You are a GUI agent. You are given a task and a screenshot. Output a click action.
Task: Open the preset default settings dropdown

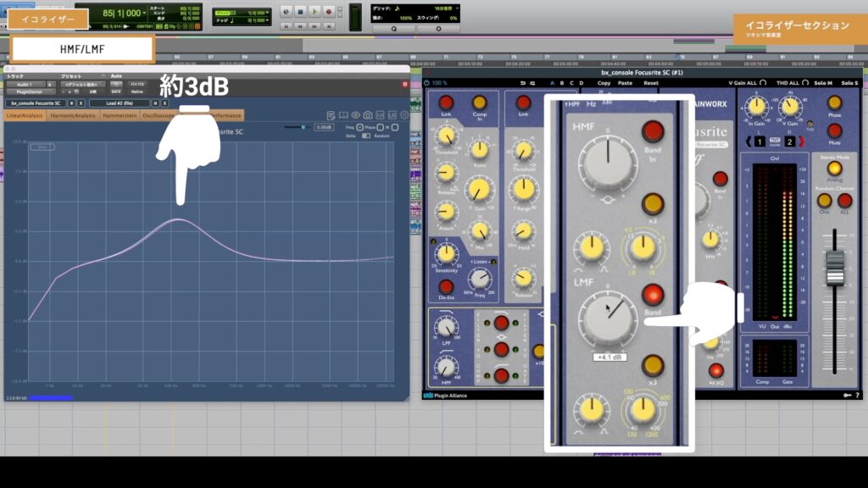click(x=82, y=85)
